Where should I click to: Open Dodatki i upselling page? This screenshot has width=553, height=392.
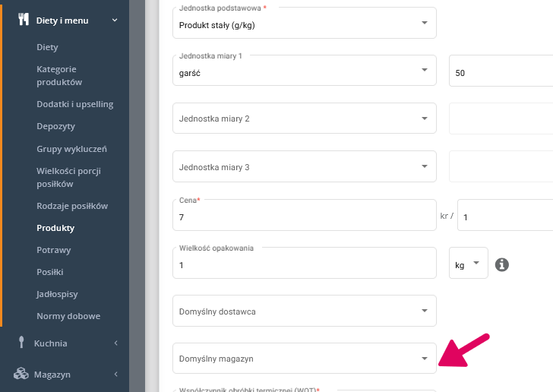74,104
